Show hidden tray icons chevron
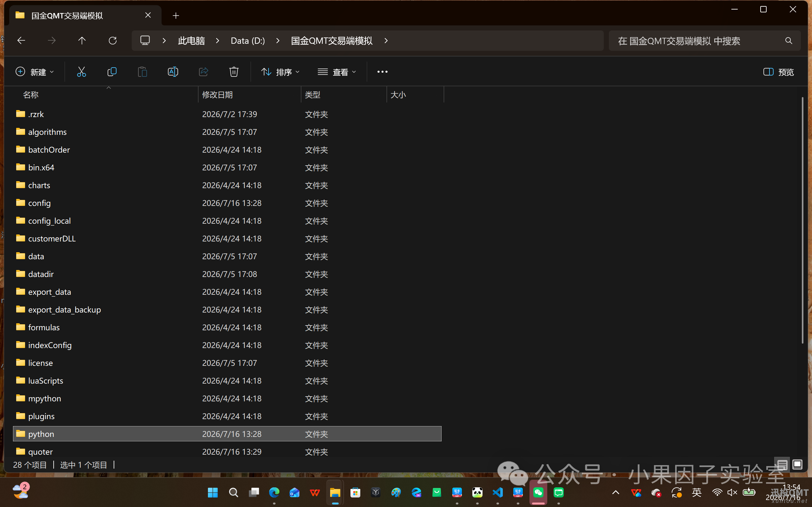 [616, 493]
